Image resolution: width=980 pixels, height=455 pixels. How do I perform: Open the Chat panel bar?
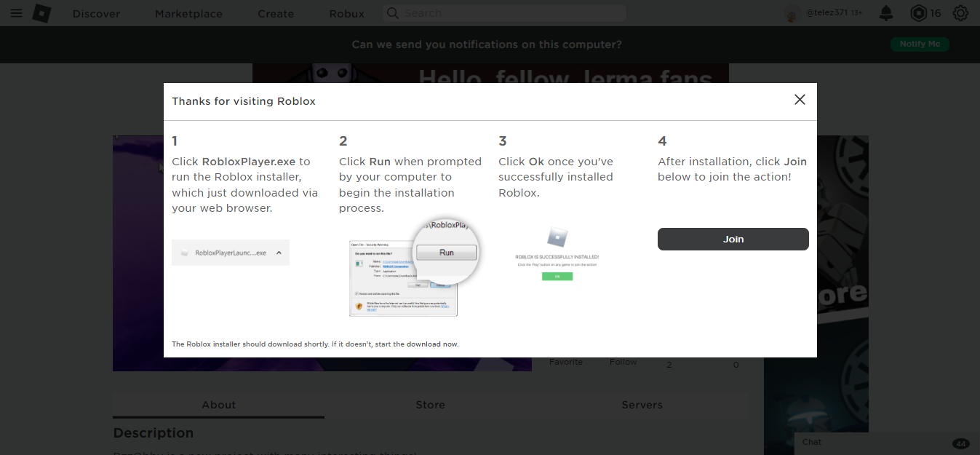tap(887, 443)
